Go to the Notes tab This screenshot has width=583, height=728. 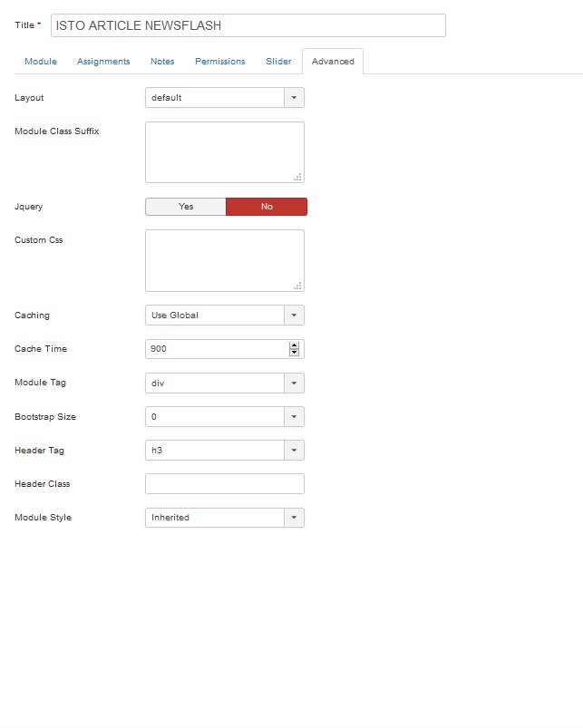click(x=162, y=62)
